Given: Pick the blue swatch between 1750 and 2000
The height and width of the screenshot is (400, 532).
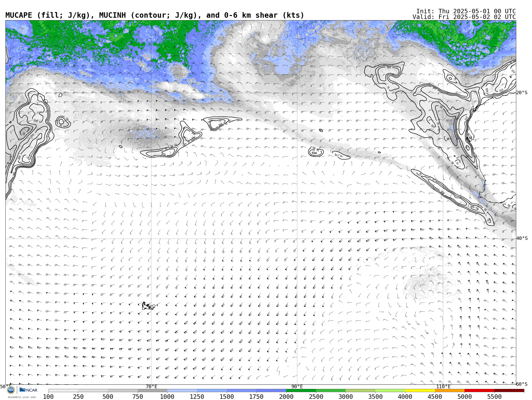Looking at the screenshot, I should 271,391.
